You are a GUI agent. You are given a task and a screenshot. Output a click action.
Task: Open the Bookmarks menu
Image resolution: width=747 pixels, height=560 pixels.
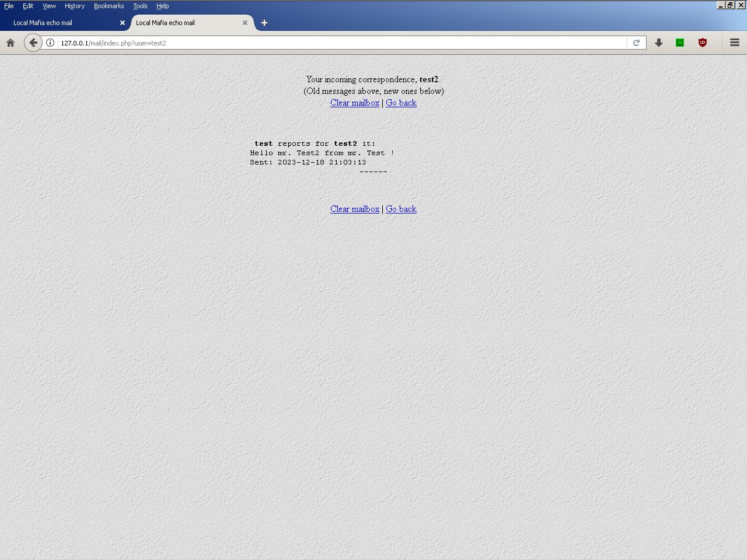pos(109,6)
